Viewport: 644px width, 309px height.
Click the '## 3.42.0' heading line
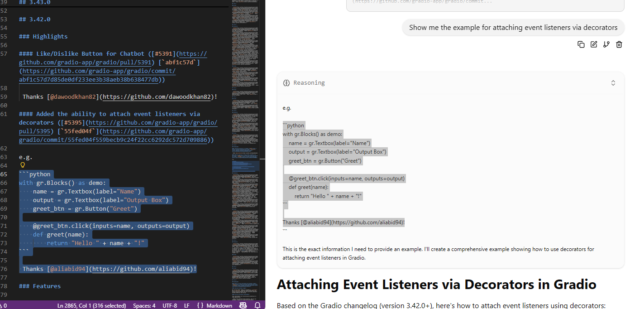click(35, 19)
